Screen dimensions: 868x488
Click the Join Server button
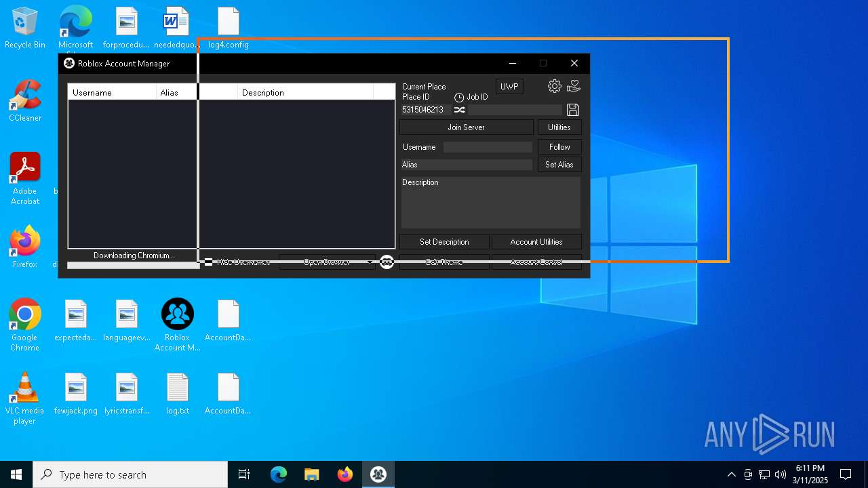(467, 127)
